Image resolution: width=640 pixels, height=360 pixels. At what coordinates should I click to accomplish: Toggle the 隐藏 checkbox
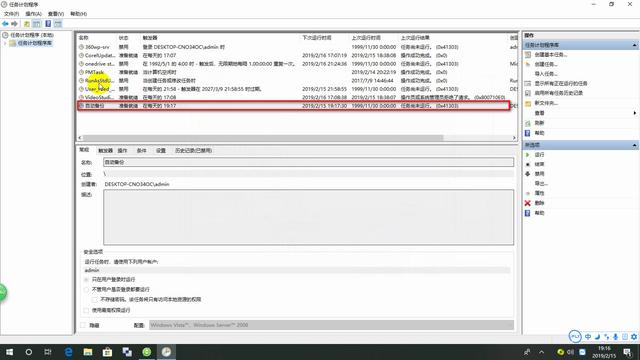pos(84,325)
